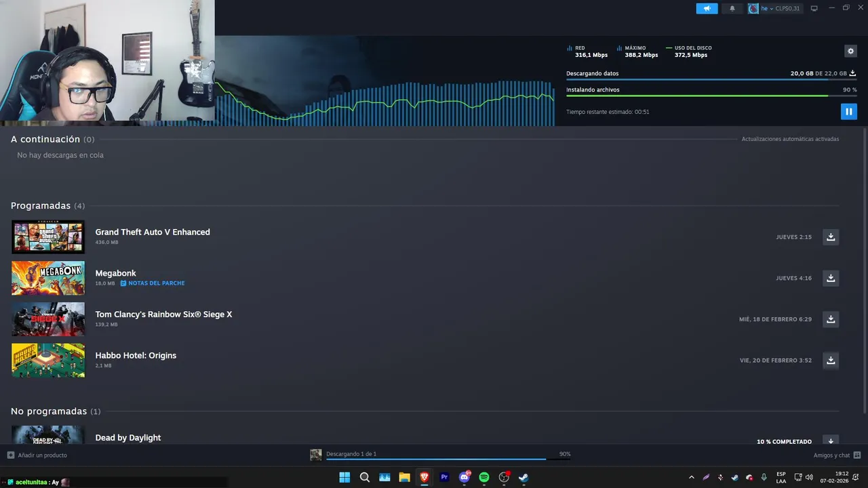The height and width of the screenshot is (488, 868).
Task: Click the A continuación section header
Action: (x=52, y=139)
